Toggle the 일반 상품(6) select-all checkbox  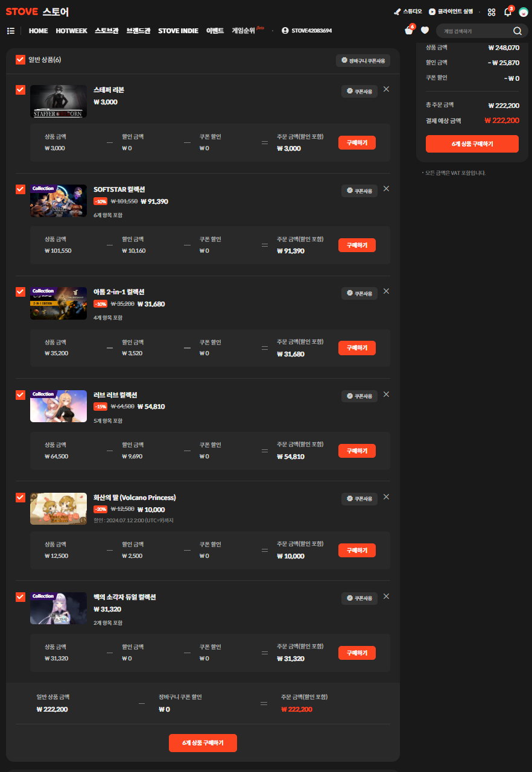coord(21,60)
